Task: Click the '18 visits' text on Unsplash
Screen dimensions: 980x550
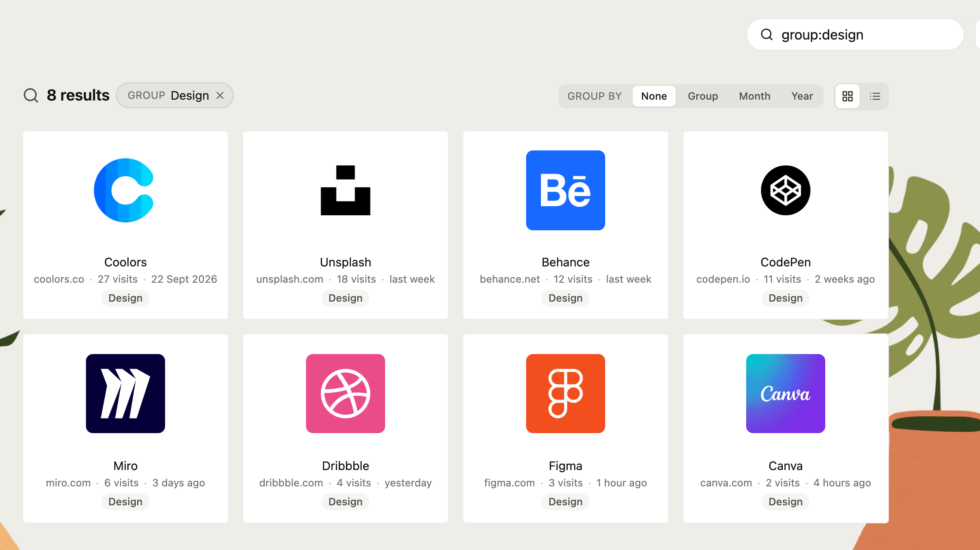Action: coord(356,279)
